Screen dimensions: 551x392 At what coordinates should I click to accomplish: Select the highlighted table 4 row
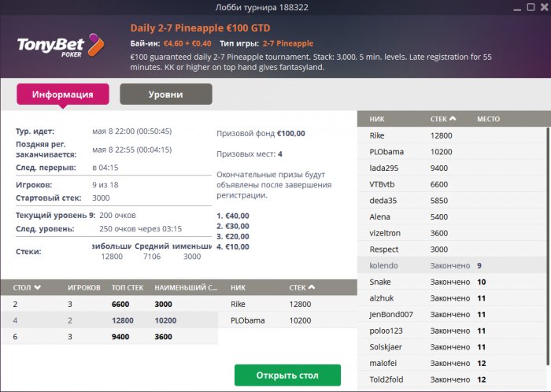(x=110, y=320)
